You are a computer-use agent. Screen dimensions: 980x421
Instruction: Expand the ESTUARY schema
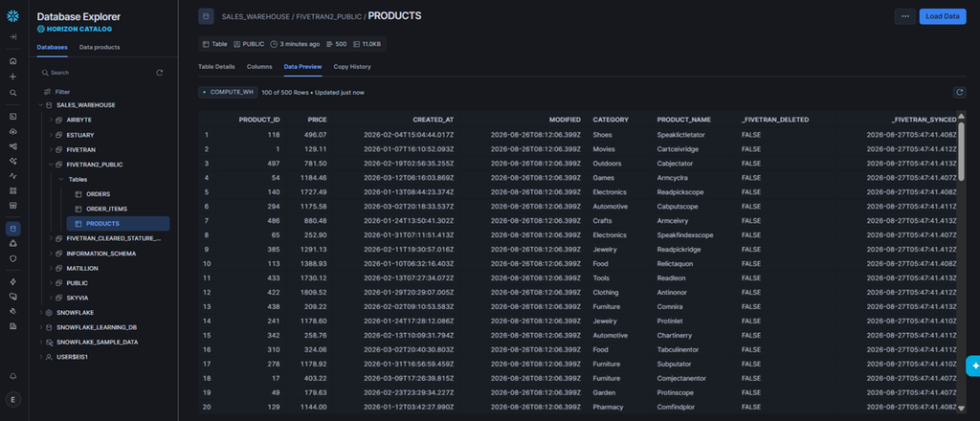52,135
